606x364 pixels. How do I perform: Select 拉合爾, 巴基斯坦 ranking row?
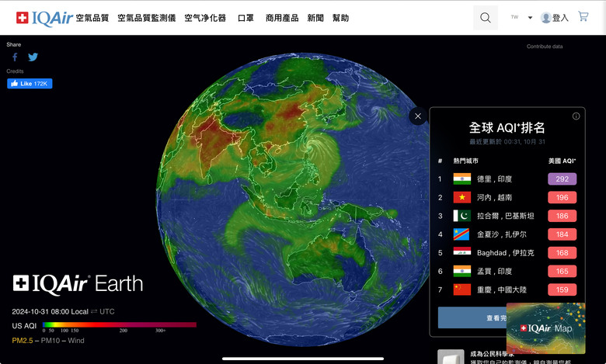(507, 216)
